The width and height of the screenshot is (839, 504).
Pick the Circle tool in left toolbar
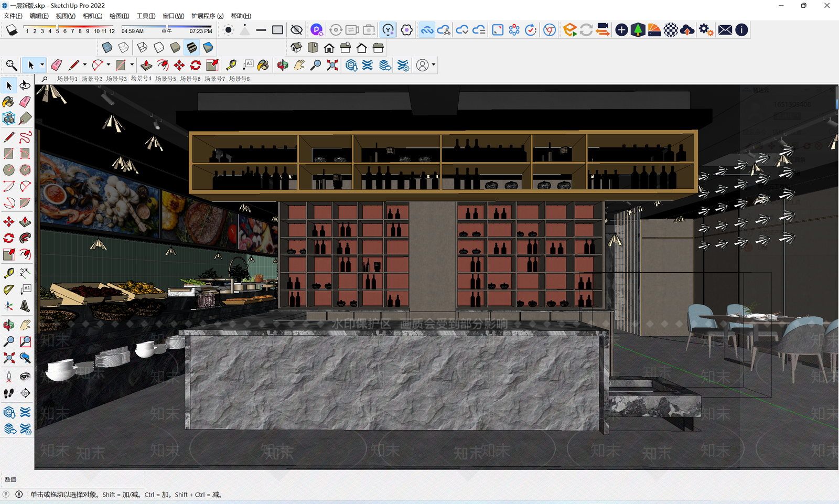pyautogui.click(x=9, y=170)
